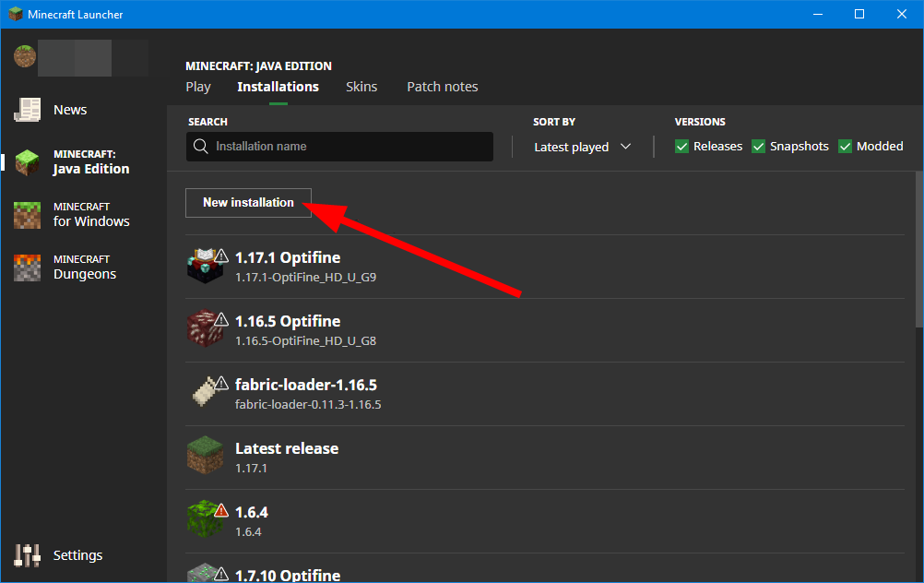Select the 1.16.5 Optifine installation title
This screenshot has height=583, width=924.
(x=288, y=321)
